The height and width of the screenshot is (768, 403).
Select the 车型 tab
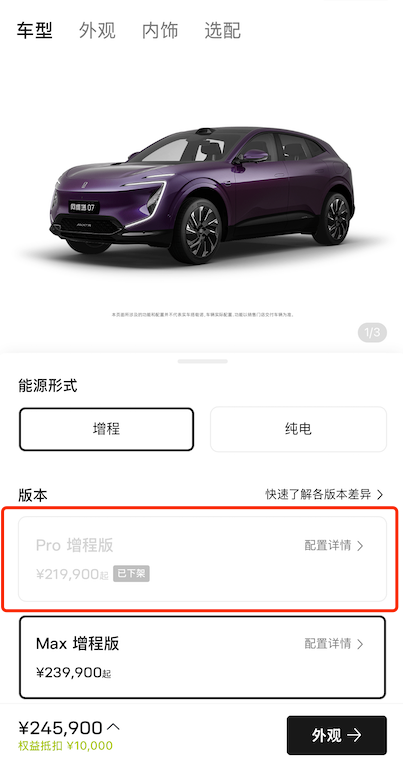coord(34,30)
